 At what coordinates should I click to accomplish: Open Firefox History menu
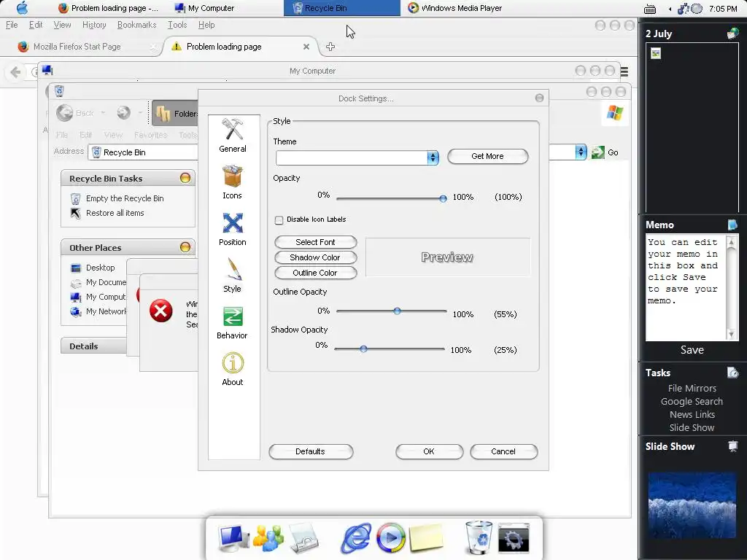[x=94, y=25]
